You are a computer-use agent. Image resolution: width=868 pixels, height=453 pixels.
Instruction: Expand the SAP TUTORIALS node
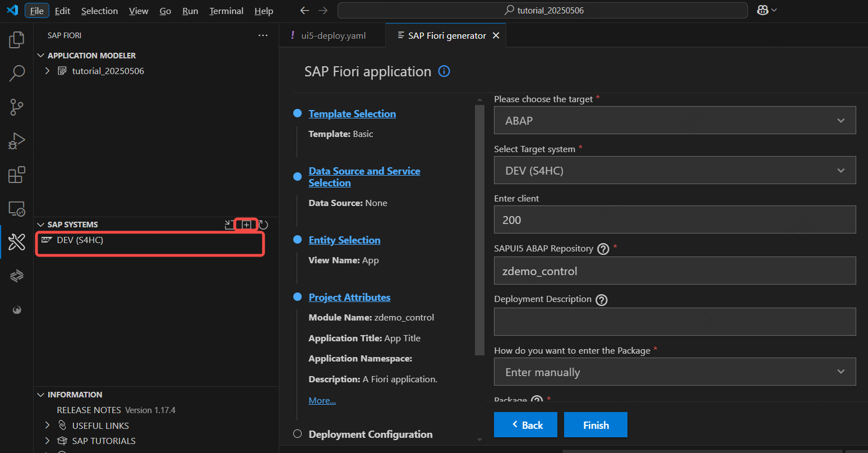48,441
